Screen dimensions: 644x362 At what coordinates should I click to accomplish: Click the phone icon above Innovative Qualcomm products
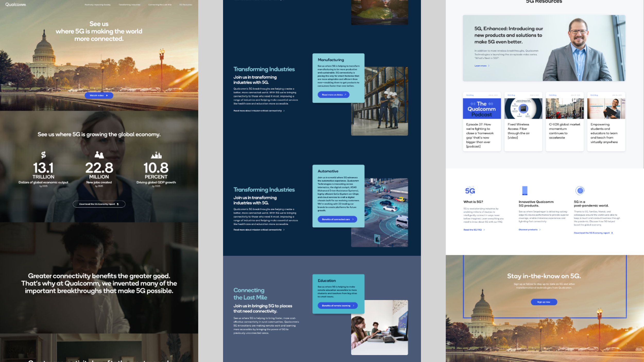524,191
